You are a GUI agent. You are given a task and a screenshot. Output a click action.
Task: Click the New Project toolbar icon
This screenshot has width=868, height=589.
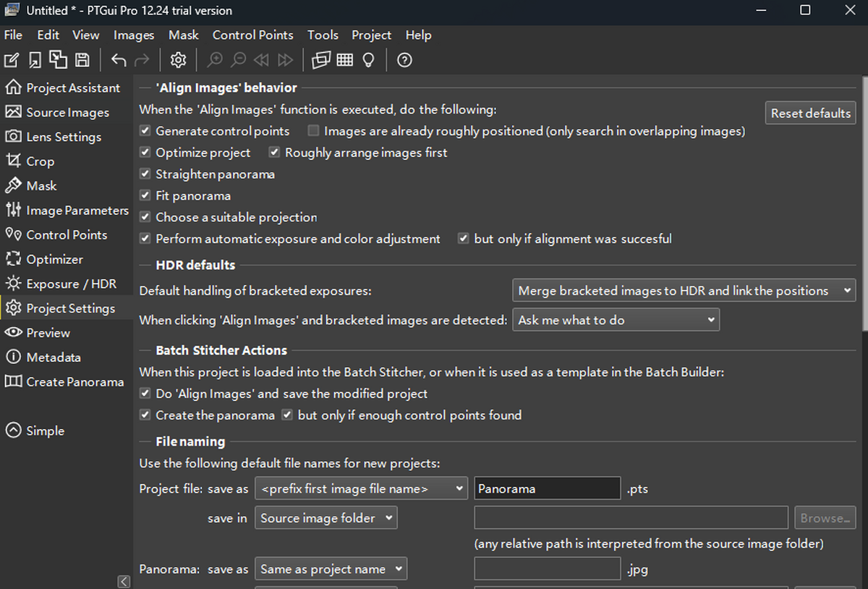12,60
